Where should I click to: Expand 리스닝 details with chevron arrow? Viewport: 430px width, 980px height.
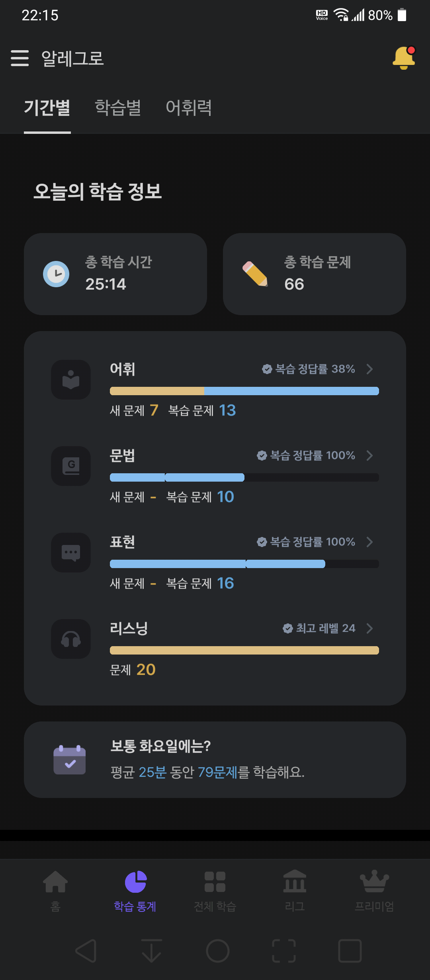[x=369, y=628]
